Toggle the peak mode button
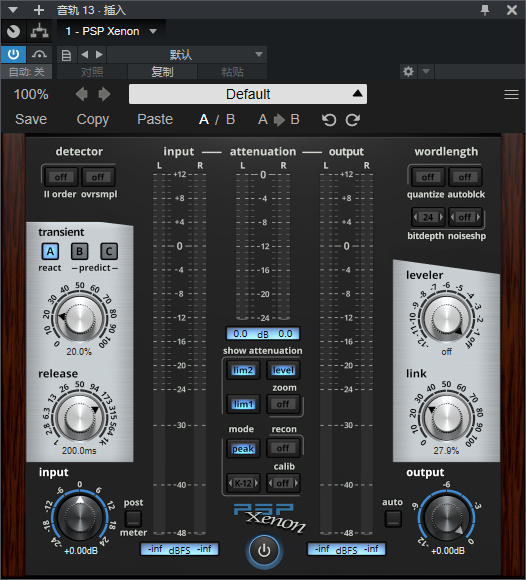The image size is (526, 580). (x=243, y=448)
